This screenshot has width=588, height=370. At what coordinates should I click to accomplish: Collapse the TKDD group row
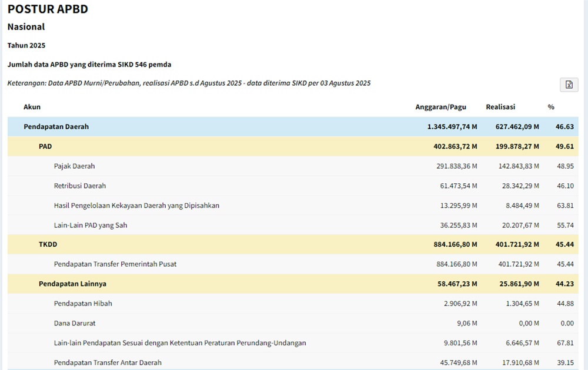pos(48,244)
